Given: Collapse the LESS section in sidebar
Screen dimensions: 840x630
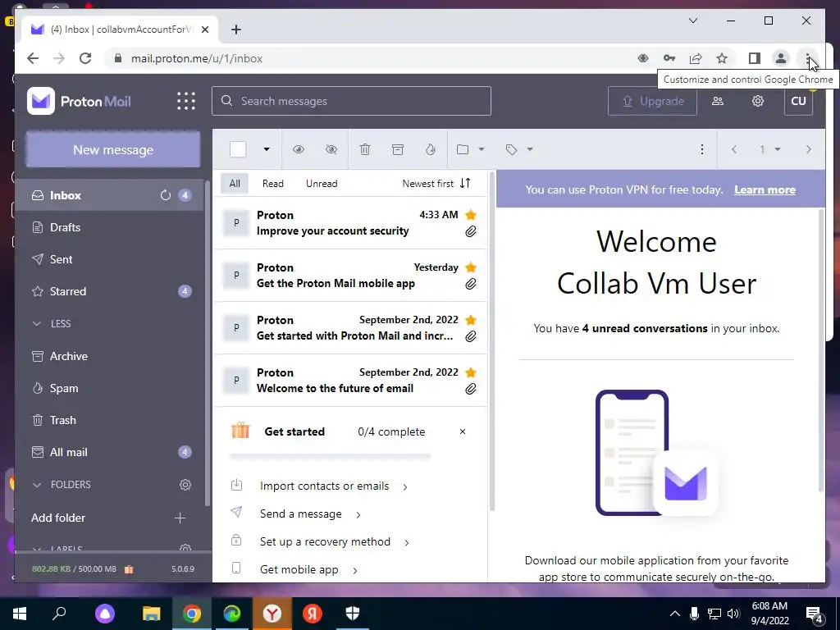Looking at the screenshot, I should pyautogui.click(x=52, y=323).
